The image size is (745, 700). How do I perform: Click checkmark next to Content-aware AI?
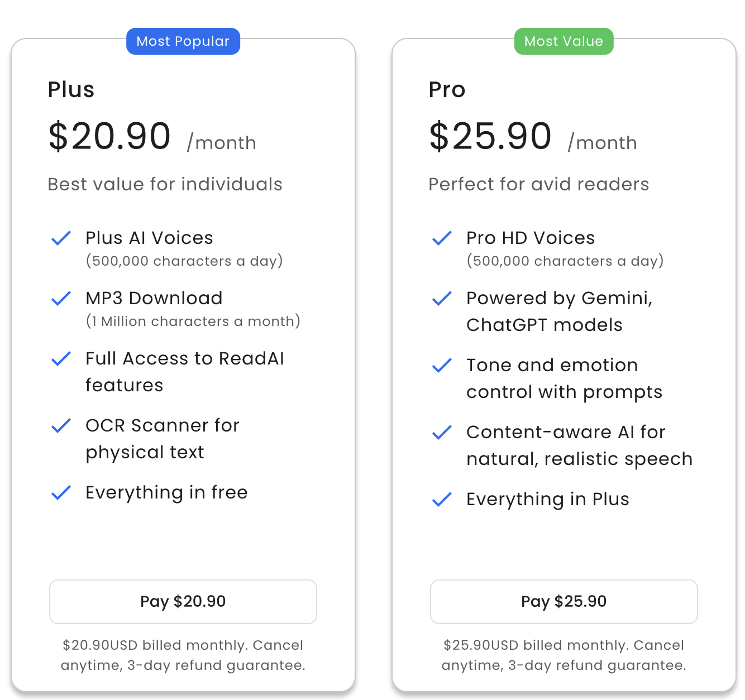[x=442, y=433]
